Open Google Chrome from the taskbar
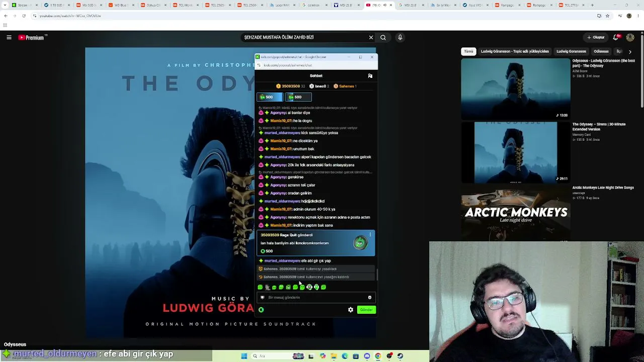Image resolution: width=644 pixels, height=362 pixels. (378, 356)
